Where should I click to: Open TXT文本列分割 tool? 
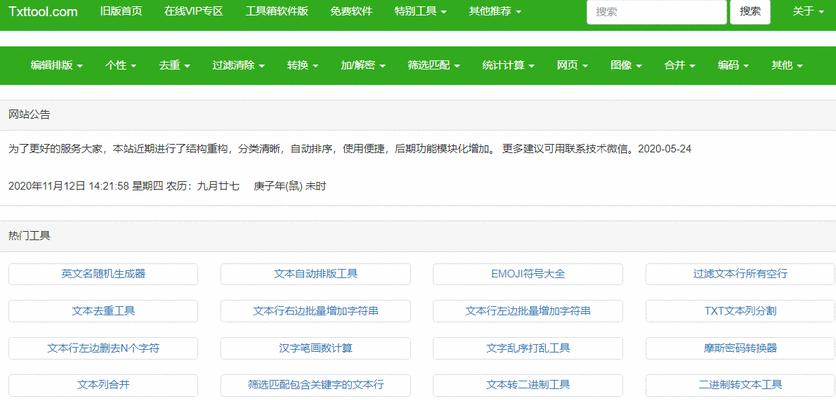(x=741, y=311)
